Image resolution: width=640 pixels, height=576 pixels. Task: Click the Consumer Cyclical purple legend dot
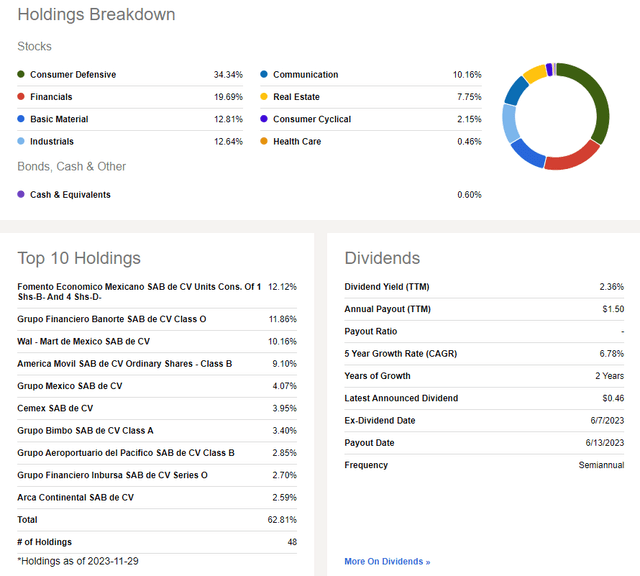[x=264, y=119]
